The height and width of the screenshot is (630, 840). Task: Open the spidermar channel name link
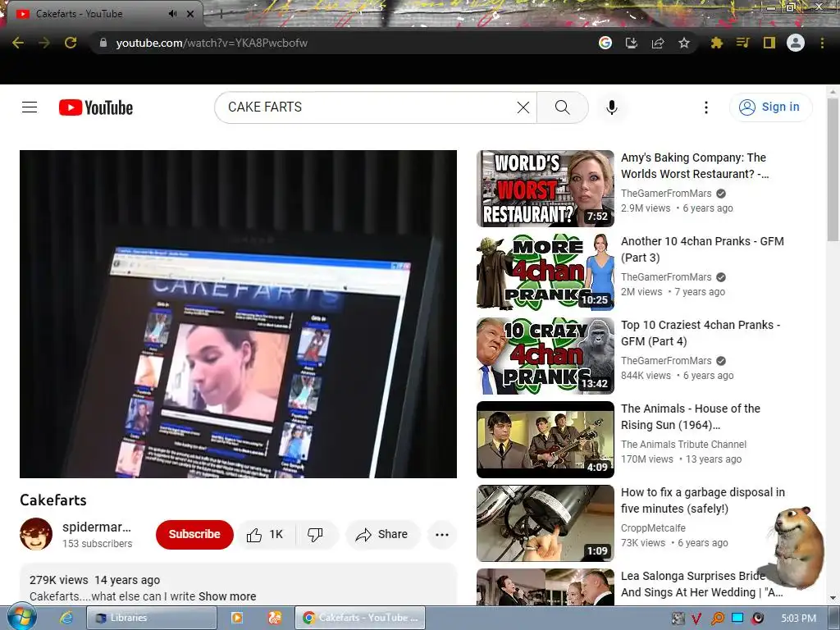pos(97,527)
